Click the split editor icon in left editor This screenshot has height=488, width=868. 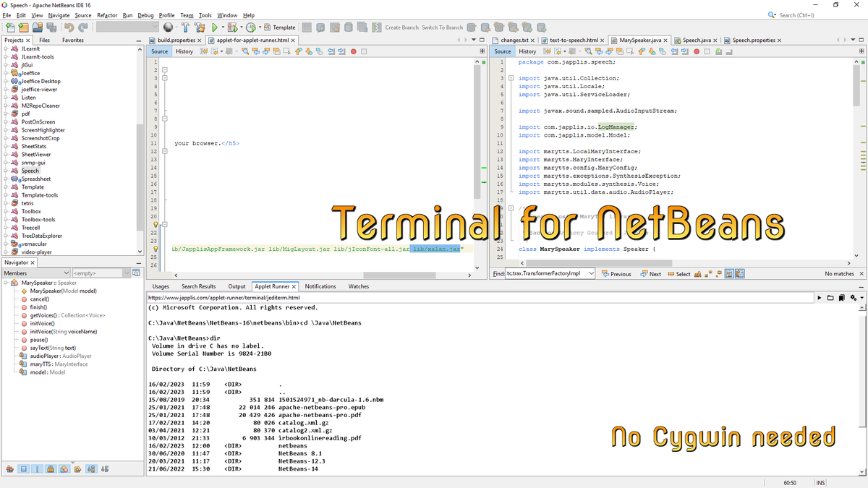(482, 51)
